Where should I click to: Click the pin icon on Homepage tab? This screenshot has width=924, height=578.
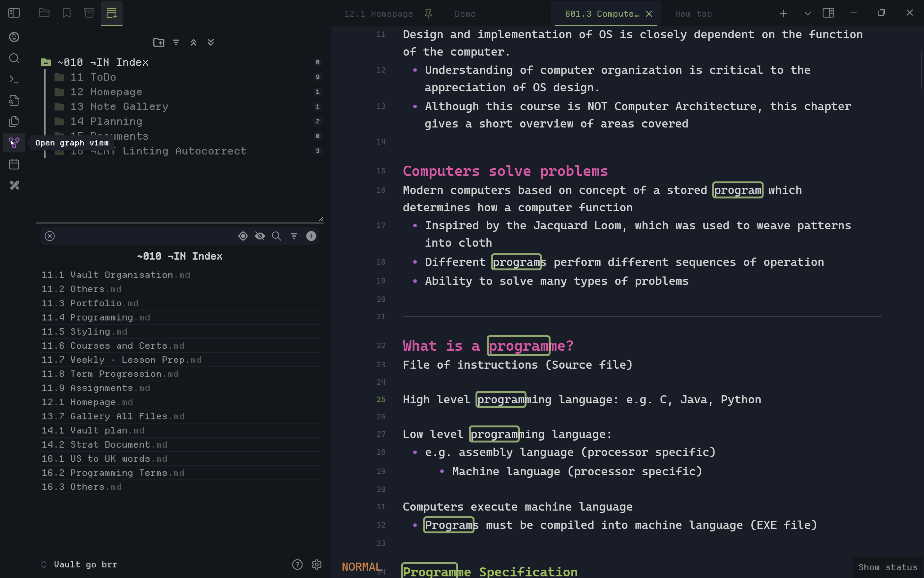pyautogui.click(x=428, y=14)
